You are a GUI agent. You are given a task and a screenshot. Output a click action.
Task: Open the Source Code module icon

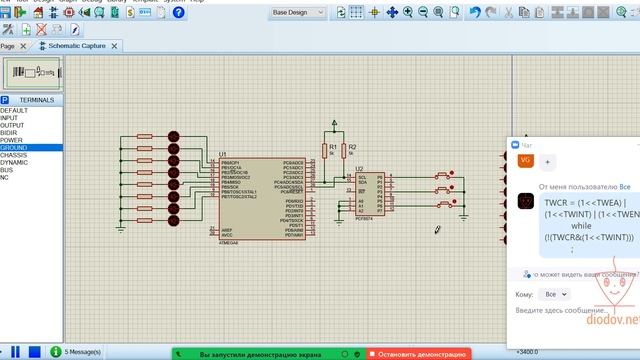145,12
